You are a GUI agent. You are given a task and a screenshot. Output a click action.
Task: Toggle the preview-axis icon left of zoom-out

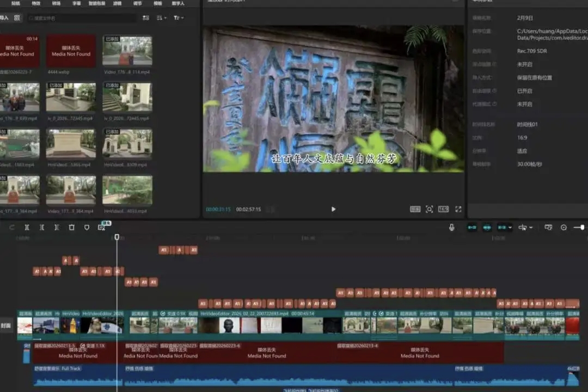pyautogui.click(x=548, y=228)
